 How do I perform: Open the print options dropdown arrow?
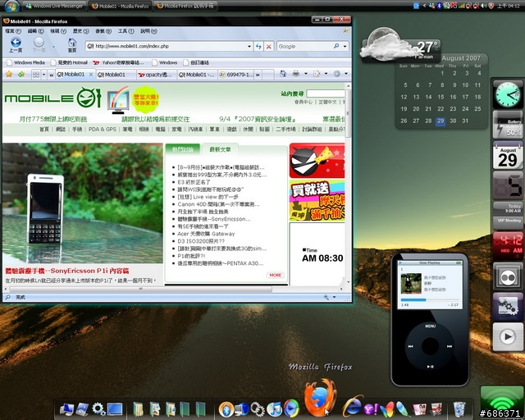305,74
